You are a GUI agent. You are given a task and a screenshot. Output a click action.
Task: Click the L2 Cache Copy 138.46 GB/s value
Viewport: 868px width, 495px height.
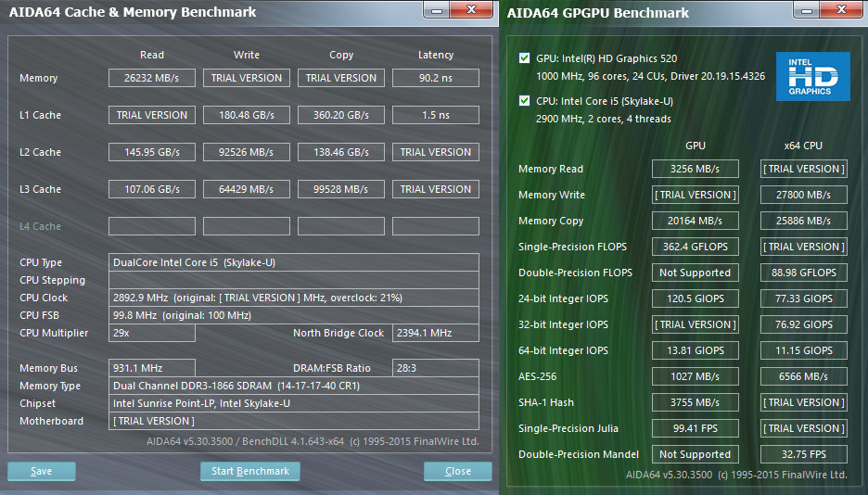(341, 152)
